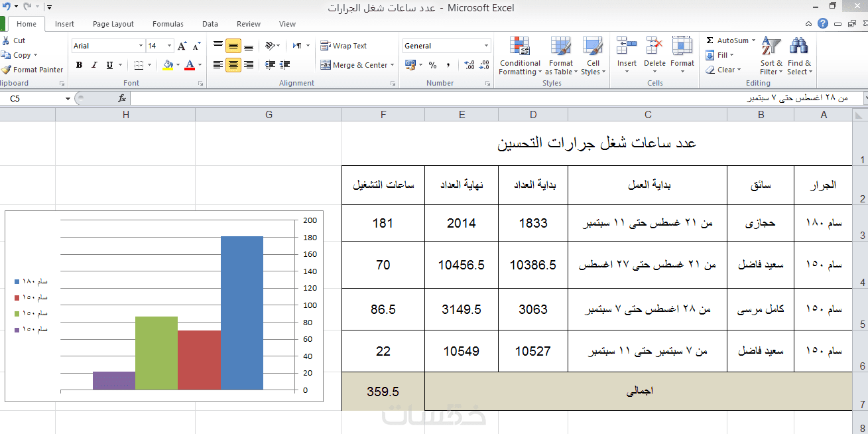868x434 pixels.
Task: Decrease font size with the shrink font icon
Action: pos(196,46)
